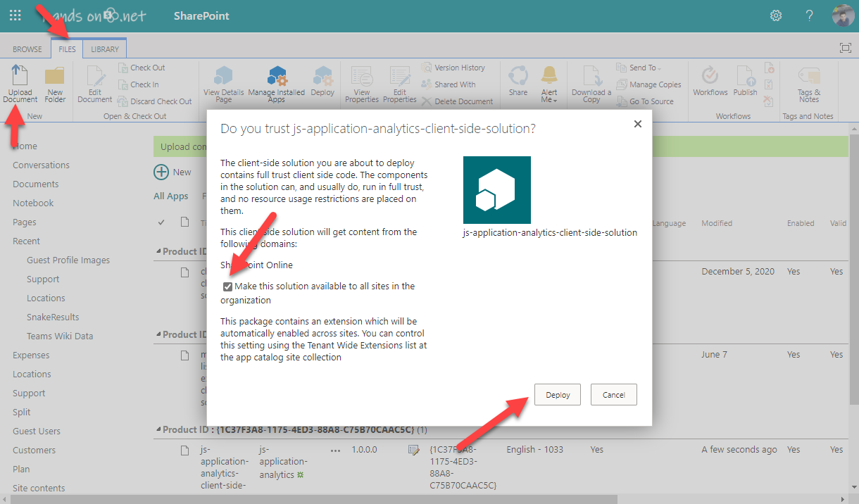The image size is (859, 504).
Task: Switch to the BROWSE tab
Action: 26,49
